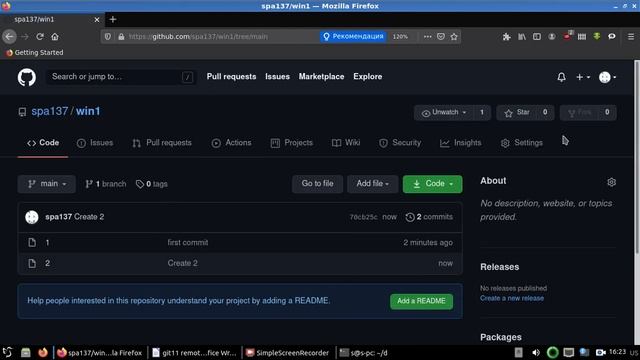Open the Create 2 message in file row
640x360 pixels.
[182, 263]
